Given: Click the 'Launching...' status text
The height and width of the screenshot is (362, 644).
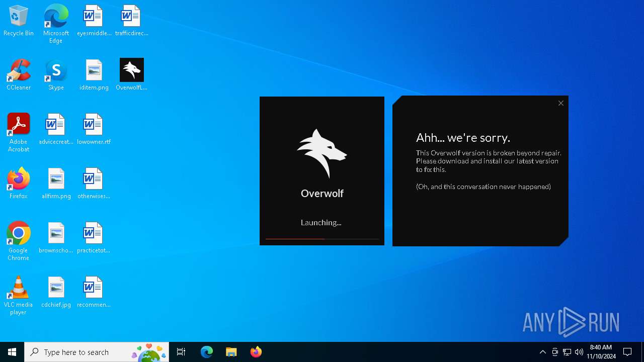Looking at the screenshot, I should pos(321,222).
